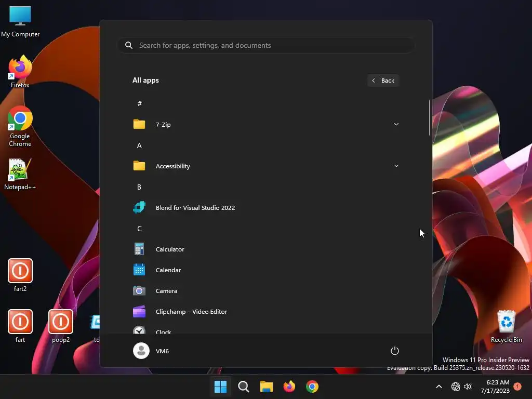Viewport: 532px width, 399px height.
Task: Select the fart desktop icon
Action: (x=20, y=326)
